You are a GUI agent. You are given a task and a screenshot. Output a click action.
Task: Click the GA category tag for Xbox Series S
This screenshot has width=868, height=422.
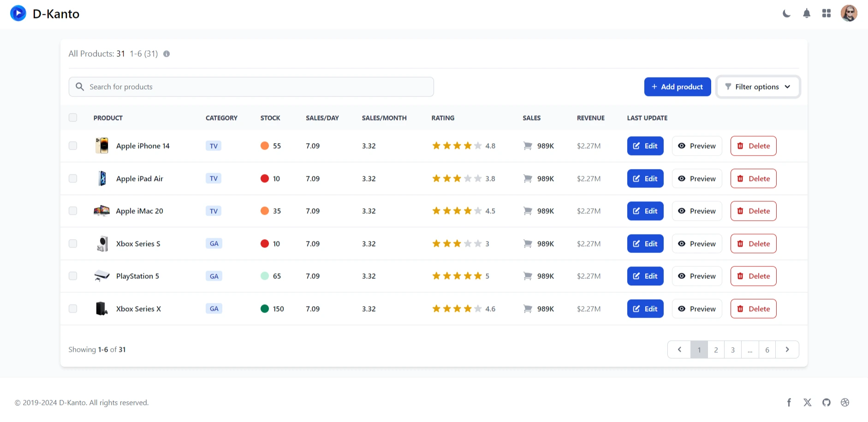214,244
